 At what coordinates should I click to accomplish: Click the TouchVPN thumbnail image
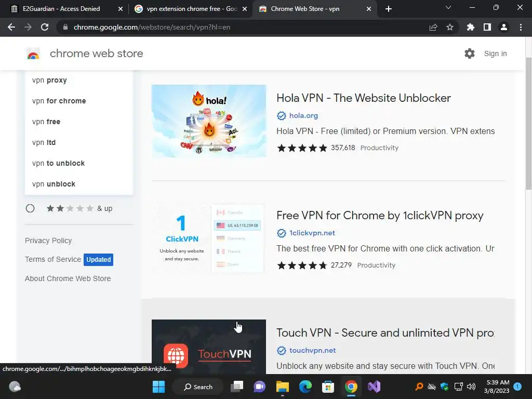209,347
